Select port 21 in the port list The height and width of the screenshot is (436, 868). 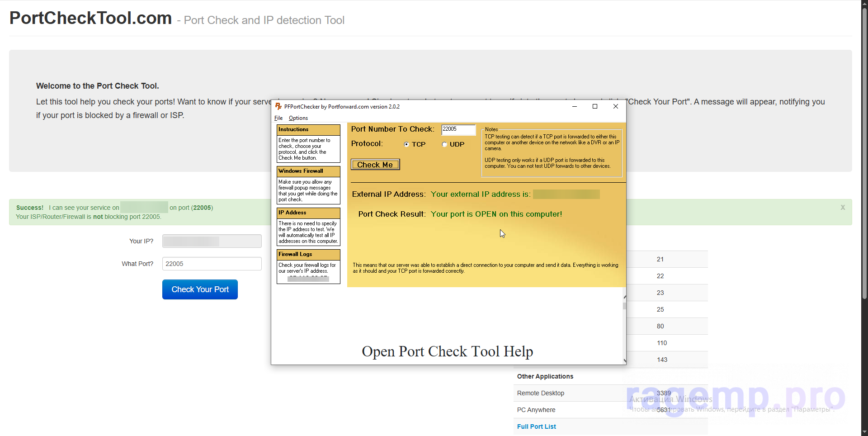coord(660,259)
